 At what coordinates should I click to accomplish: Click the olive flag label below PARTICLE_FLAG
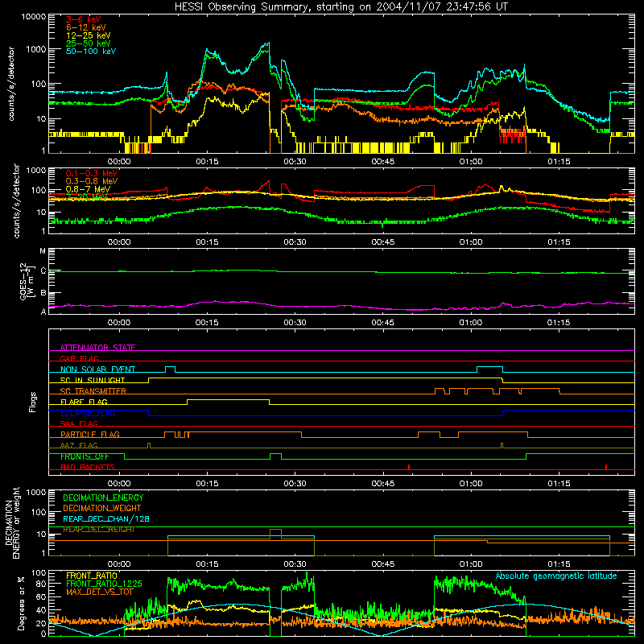coord(79,445)
